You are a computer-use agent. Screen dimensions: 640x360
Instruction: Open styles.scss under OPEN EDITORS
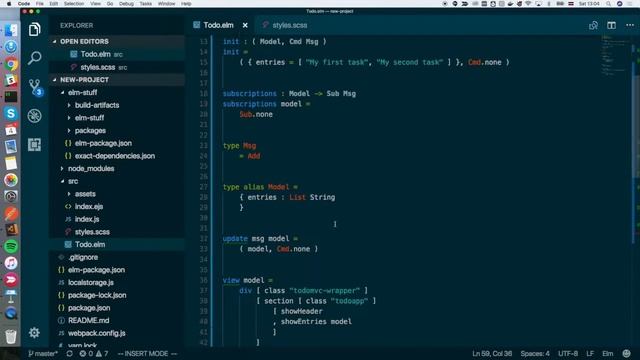pyautogui.click(x=117, y=67)
